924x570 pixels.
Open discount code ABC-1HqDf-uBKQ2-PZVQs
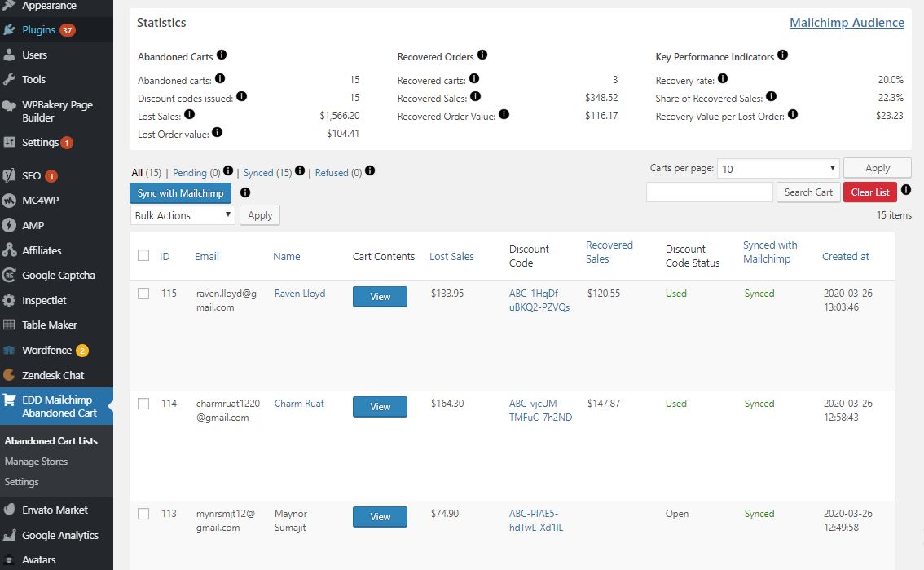tap(539, 300)
